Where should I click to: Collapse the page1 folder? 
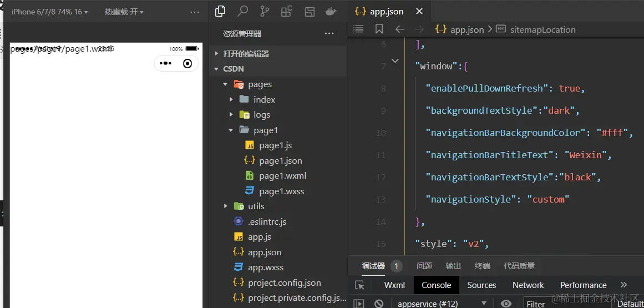pyautogui.click(x=231, y=130)
